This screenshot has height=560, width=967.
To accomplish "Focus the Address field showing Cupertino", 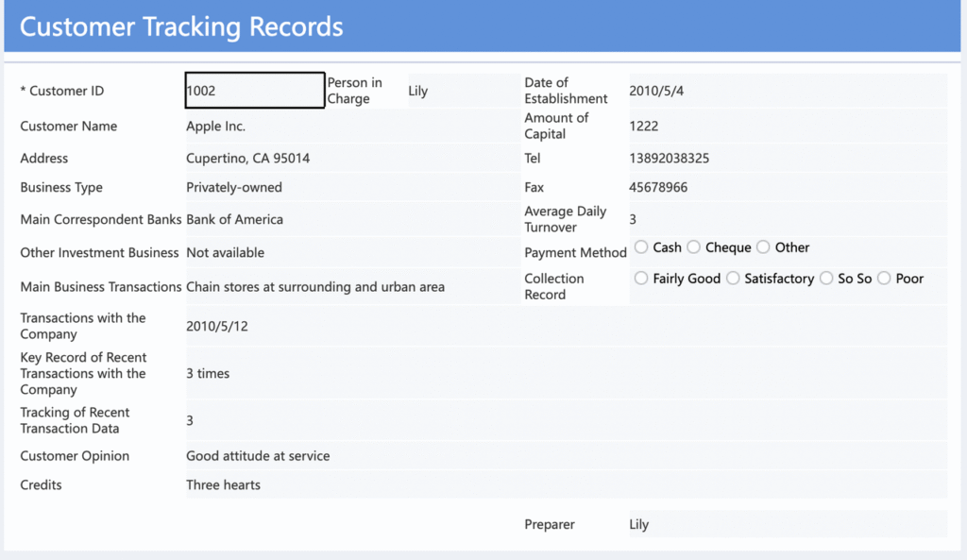I will 349,159.
